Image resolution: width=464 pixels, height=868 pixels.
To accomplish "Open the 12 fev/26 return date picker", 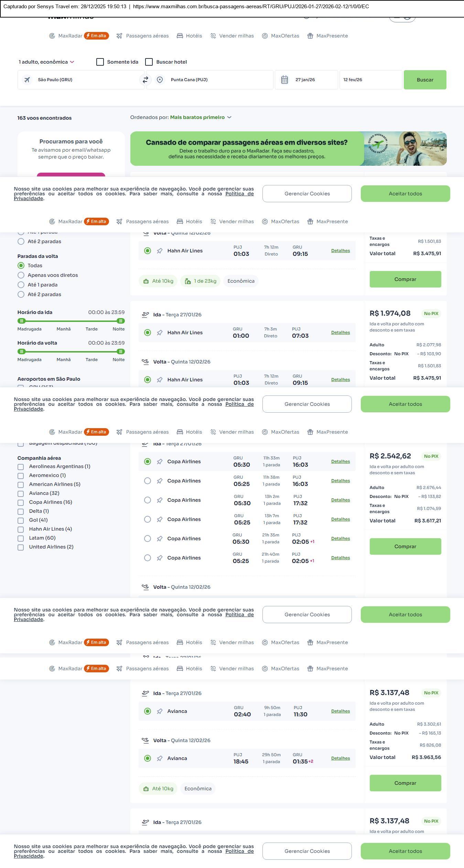I will coord(370,80).
